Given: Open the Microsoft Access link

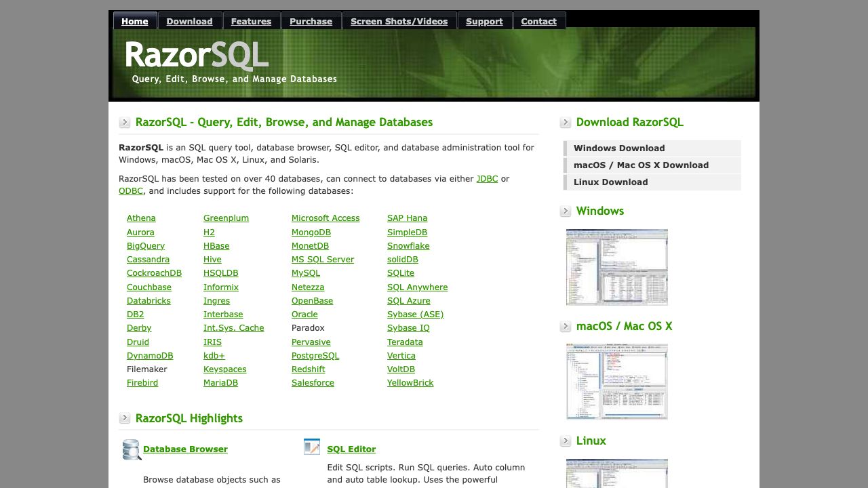Looking at the screenshot, I should 325,218.
